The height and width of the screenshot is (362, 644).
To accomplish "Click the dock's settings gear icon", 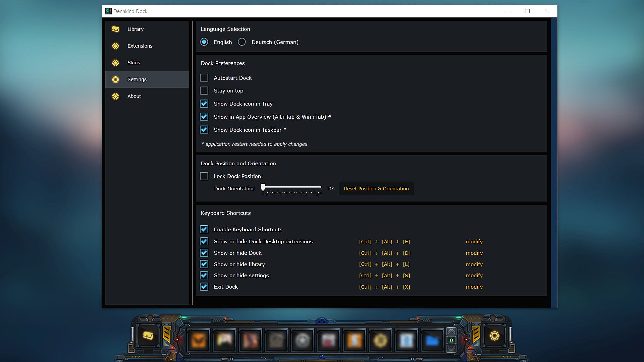I will click(x=494, y=336).
